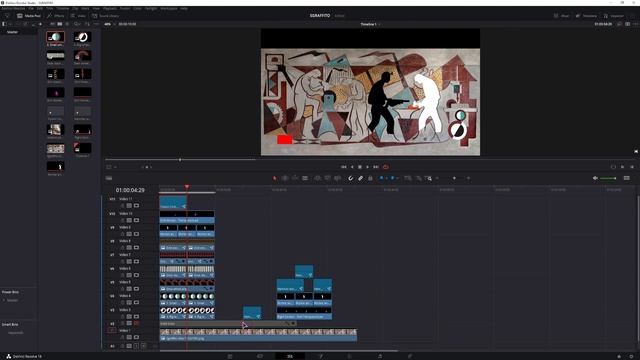Add a marker with the marker icon
The height and width of the screenshot is (360, 640).
(392, 178)
